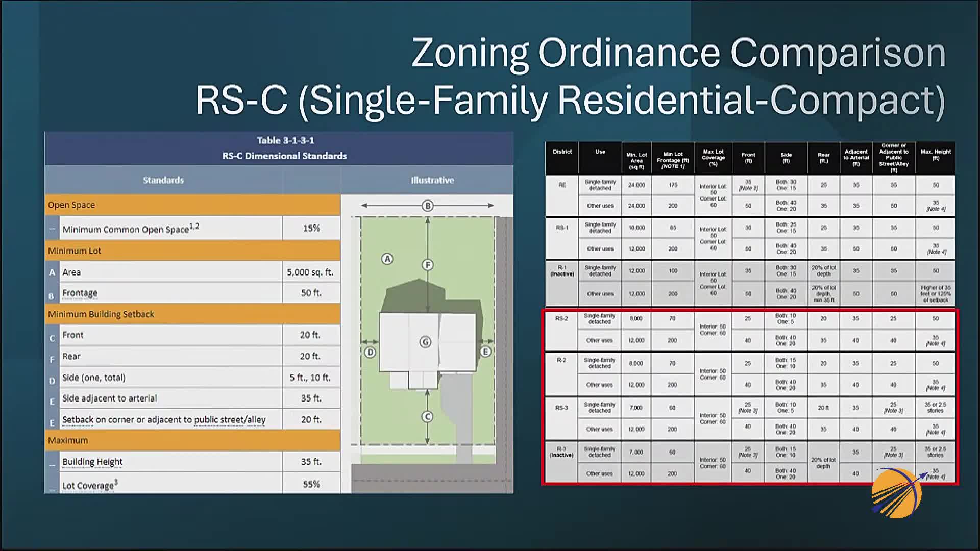Click the circled C marker in front yard

[427, 417]
